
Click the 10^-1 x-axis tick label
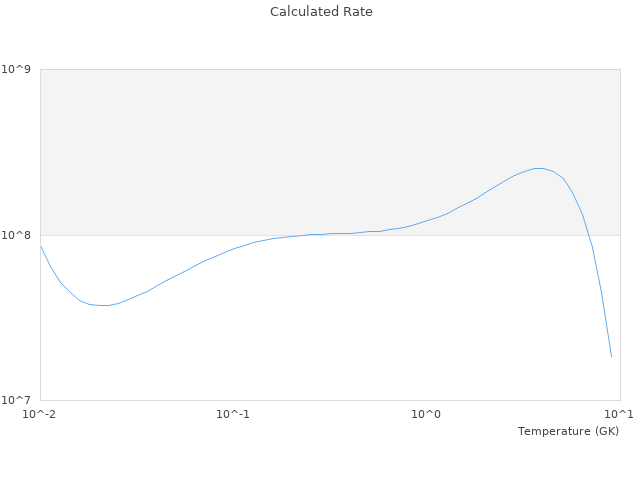tap(233, 414)
